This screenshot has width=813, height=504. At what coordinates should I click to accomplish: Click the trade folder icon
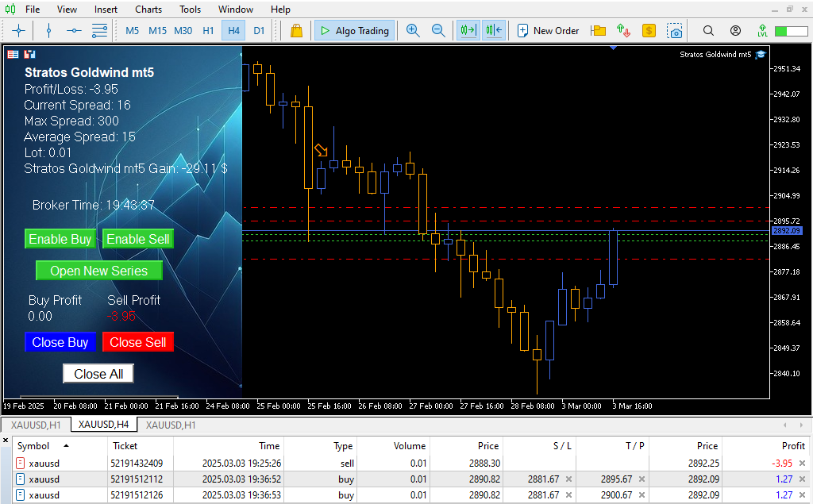point(599,30)
